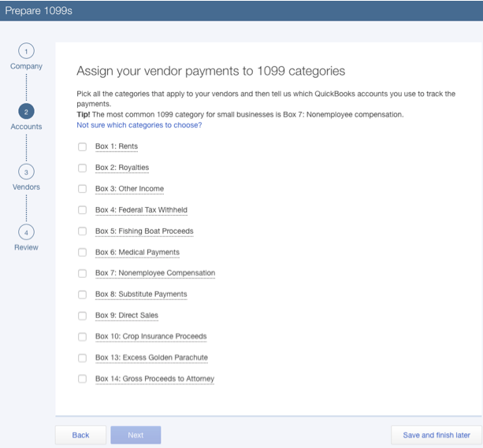Image resolution: width=483 pixels, height=448 pixels.
Task: Tick Box 3: Other Income checkbox
Action: (x=83, y=189)
